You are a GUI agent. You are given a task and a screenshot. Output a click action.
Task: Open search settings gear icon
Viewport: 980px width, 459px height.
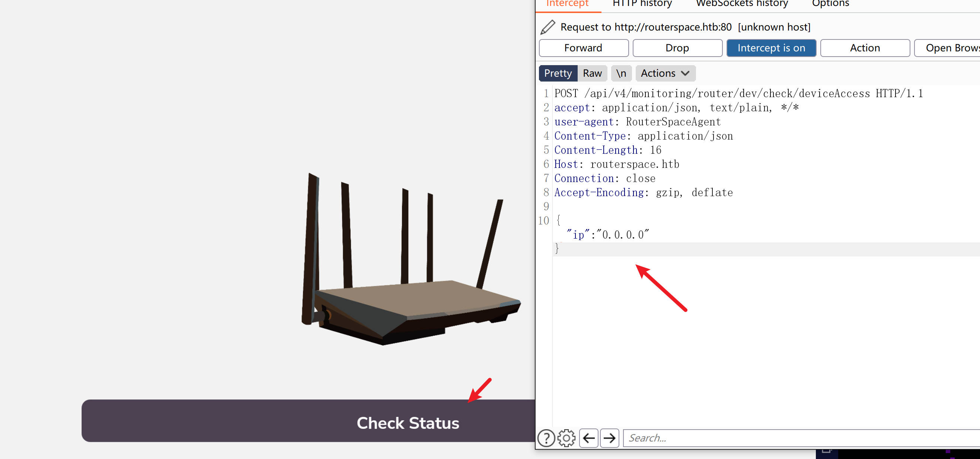[566, 438]
